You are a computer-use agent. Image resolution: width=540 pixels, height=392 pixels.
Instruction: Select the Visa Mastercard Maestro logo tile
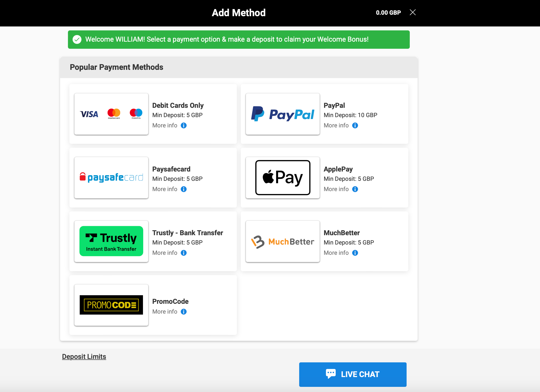click(x=111, y=114)
